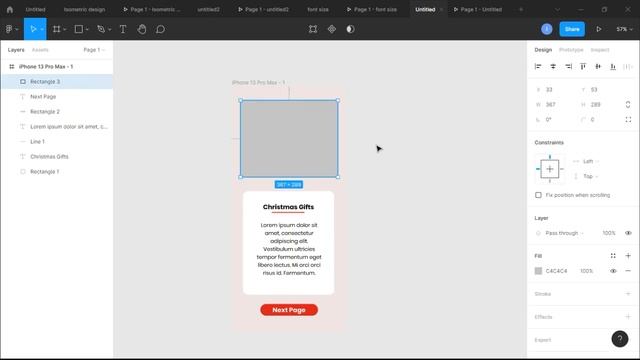Image resolution: width=640 pixels, height=360 pixels.
Task: Remove the C4C4C4 fill
Action: click(628, 271)
